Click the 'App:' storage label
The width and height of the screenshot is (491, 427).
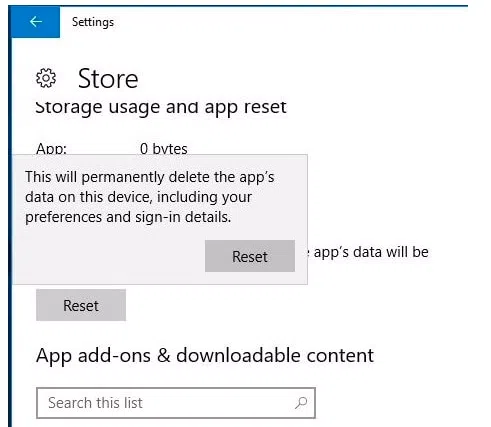pyautogui.click(x=51, y=149)
